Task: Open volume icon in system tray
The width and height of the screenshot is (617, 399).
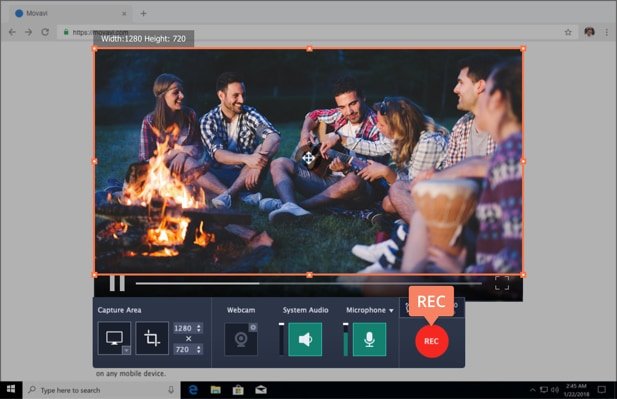Action: click(555, 390)
